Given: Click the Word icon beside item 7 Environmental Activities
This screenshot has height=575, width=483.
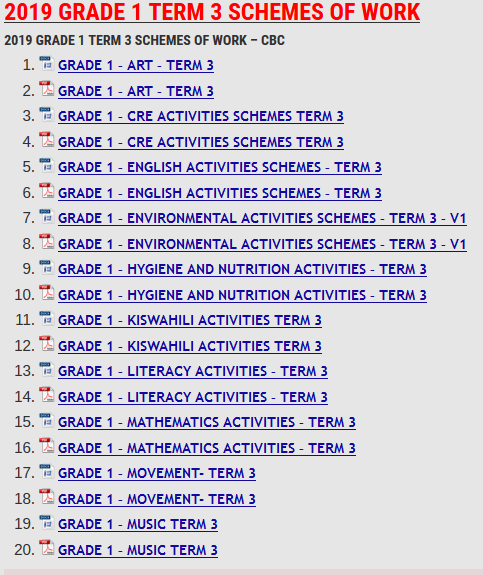Looking at the screenshot, I should click(x=47, y=216).
